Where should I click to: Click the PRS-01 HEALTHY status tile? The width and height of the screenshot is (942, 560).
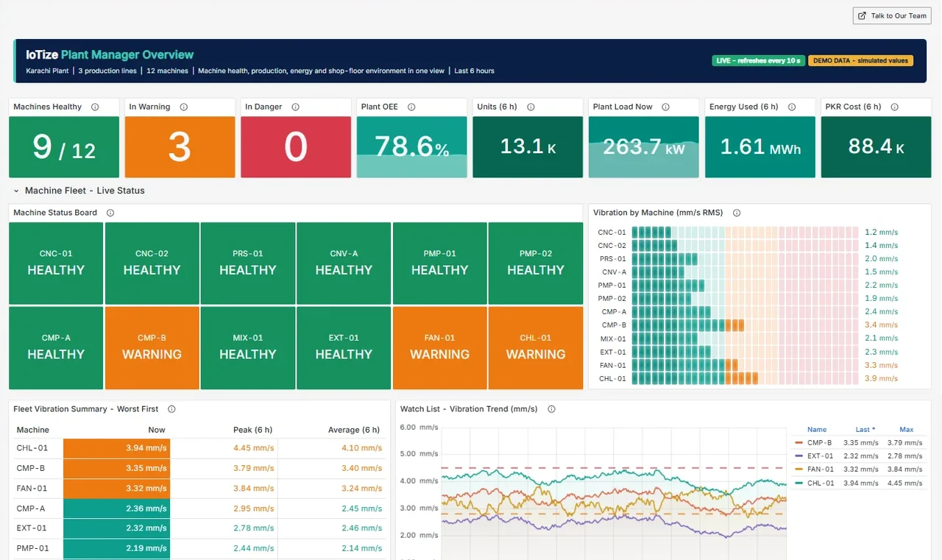pyautogui.click(x=248, y=263)
